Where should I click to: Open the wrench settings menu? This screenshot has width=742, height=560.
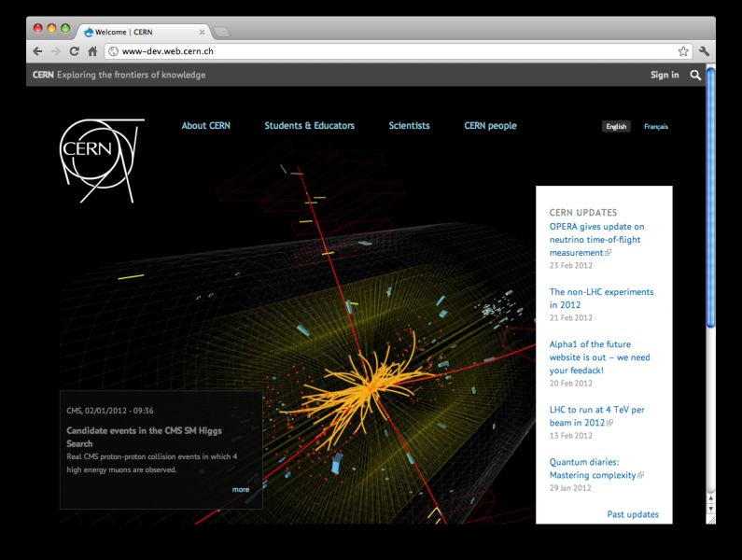pyautogui.click(x=704, y=51)
